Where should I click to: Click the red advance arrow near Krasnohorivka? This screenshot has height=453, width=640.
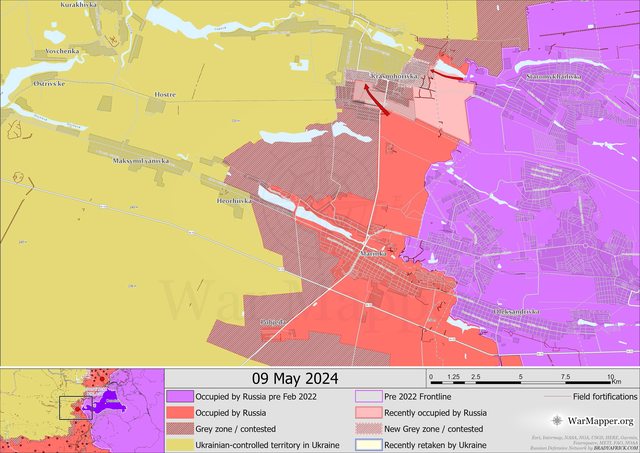(376, 100)
